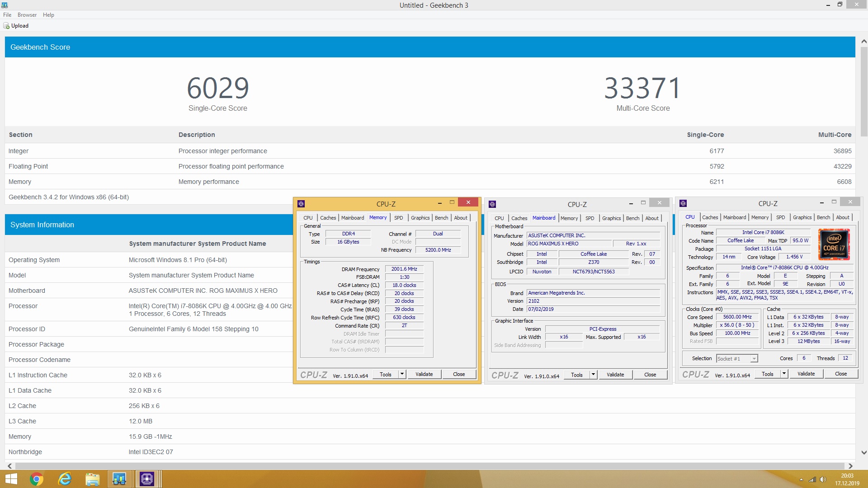Click Core Voltage value 1.456 V
Screen dimensions: 868x488
pos(794,257)
